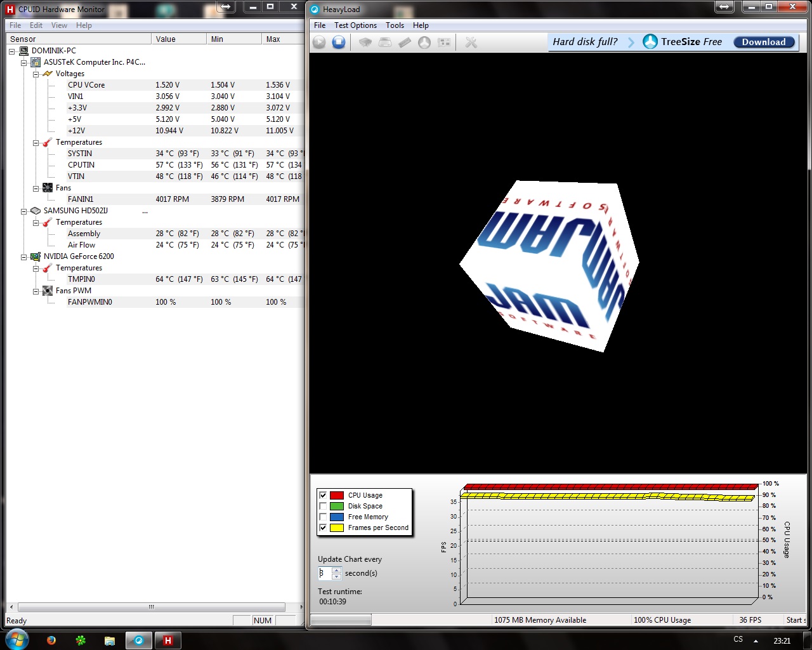This screenshot has width=812, height=650.
Task: Switch to CPUID Hardware Monitor taskbar button
Action: 168,640
